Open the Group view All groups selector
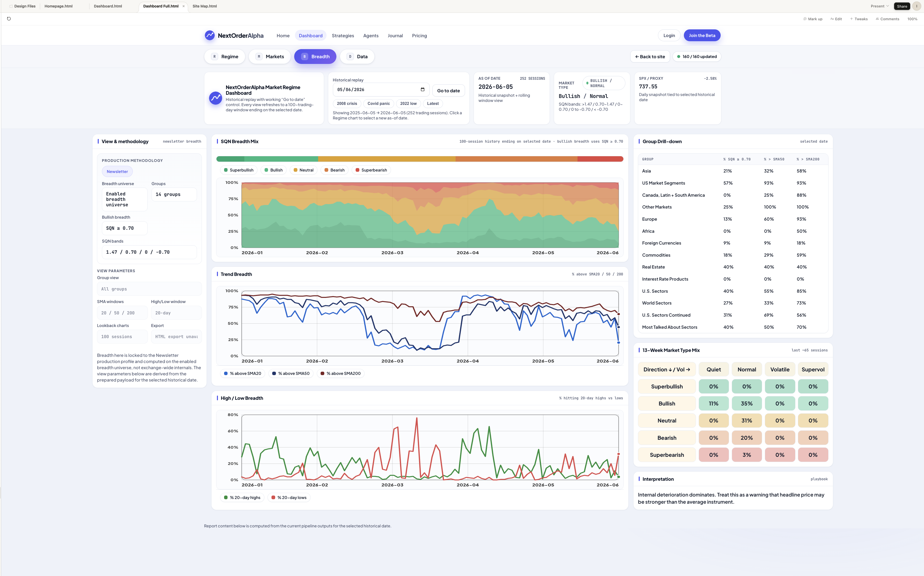The height and width of the screenshot is (576, 924). coord(149,289)
